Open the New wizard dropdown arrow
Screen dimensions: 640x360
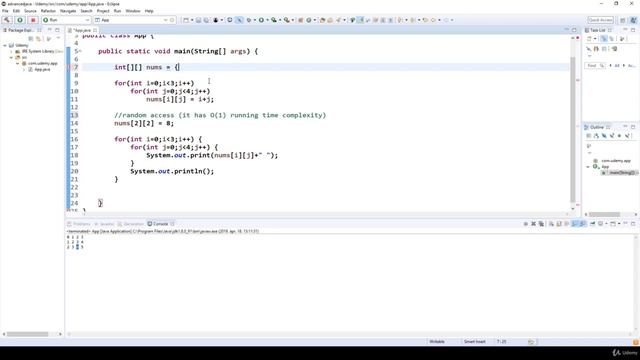click(192, 20)
